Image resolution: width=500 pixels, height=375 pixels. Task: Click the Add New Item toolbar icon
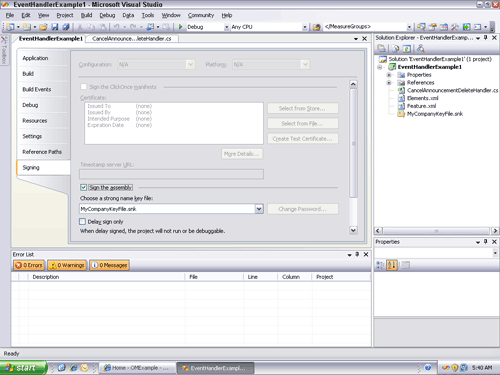pyautogui.click(x=26, y=27)
